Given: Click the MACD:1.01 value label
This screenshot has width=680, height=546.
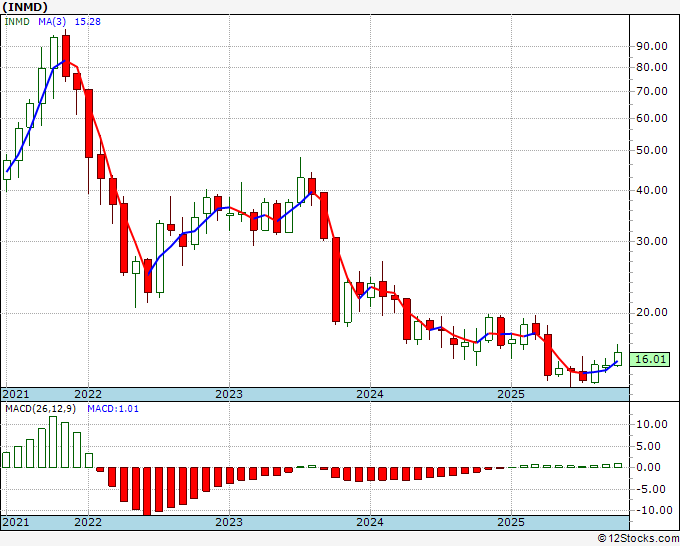Looking at the screenshot, I should coord(113,409).
